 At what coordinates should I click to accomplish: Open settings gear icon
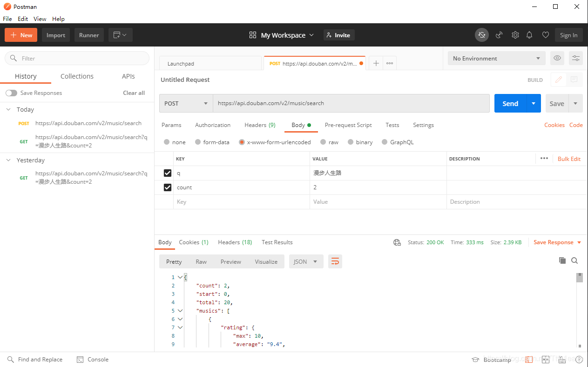click(515, 35)
